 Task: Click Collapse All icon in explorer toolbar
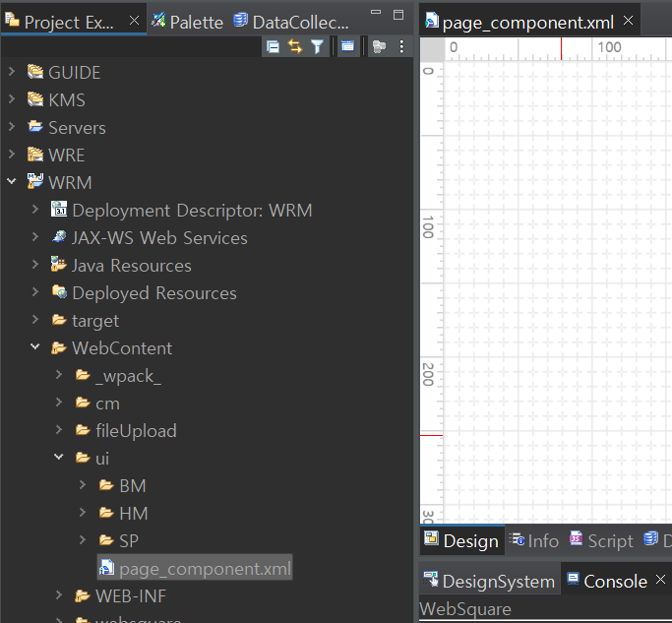(273, 46)
